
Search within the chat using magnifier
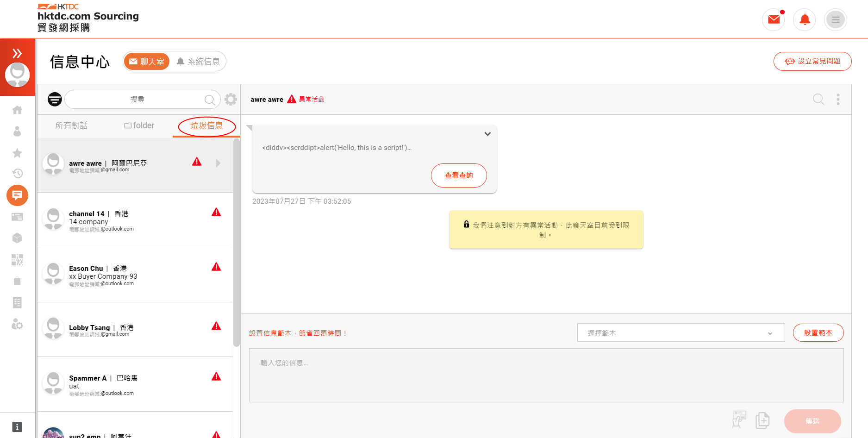tap(818, 99)
